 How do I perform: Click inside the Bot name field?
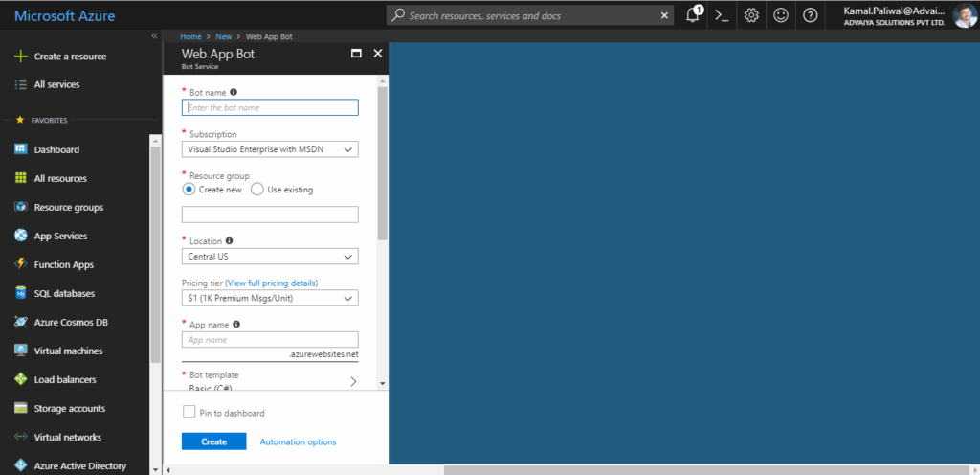click(x=270, y=107)
